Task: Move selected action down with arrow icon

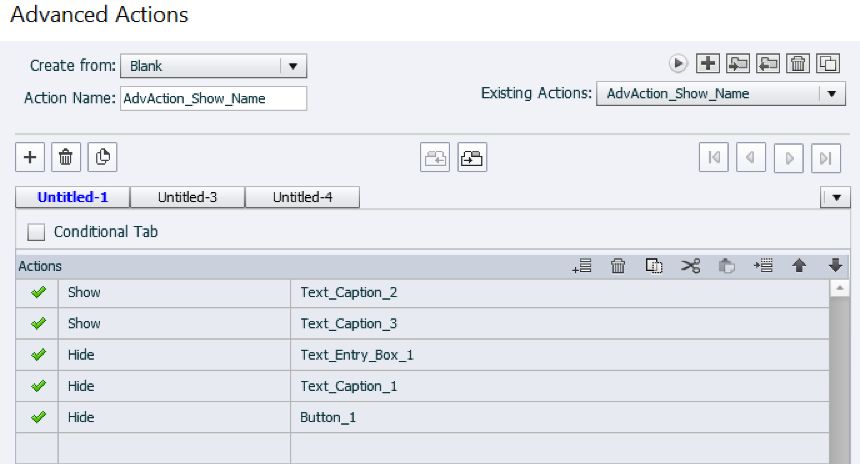Action: pyautogui.click(x=836, y=266)
